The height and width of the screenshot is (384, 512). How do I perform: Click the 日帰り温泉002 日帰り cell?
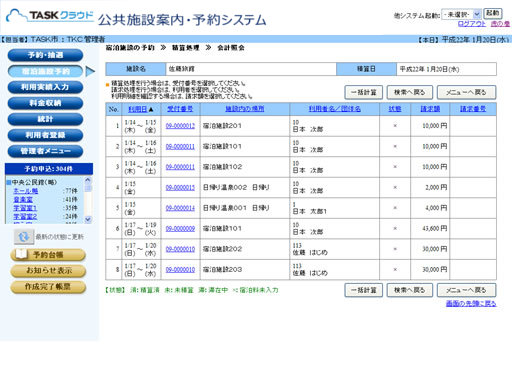point(245,188)
